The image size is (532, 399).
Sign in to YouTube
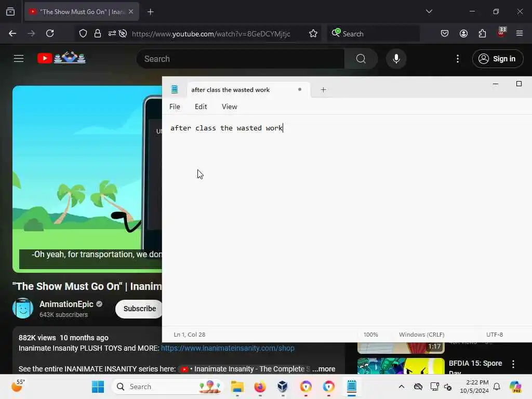497,59
